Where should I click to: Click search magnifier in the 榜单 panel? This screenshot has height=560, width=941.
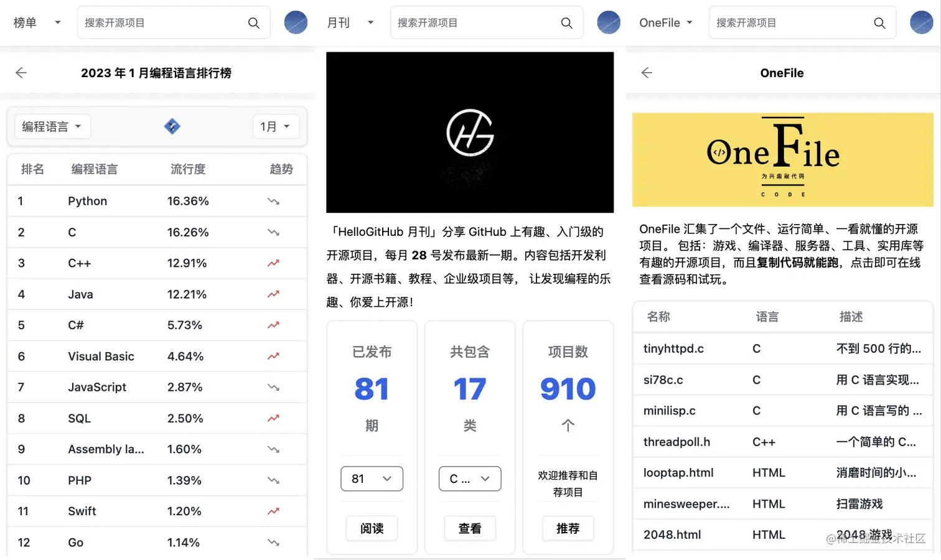click(253, 23)
